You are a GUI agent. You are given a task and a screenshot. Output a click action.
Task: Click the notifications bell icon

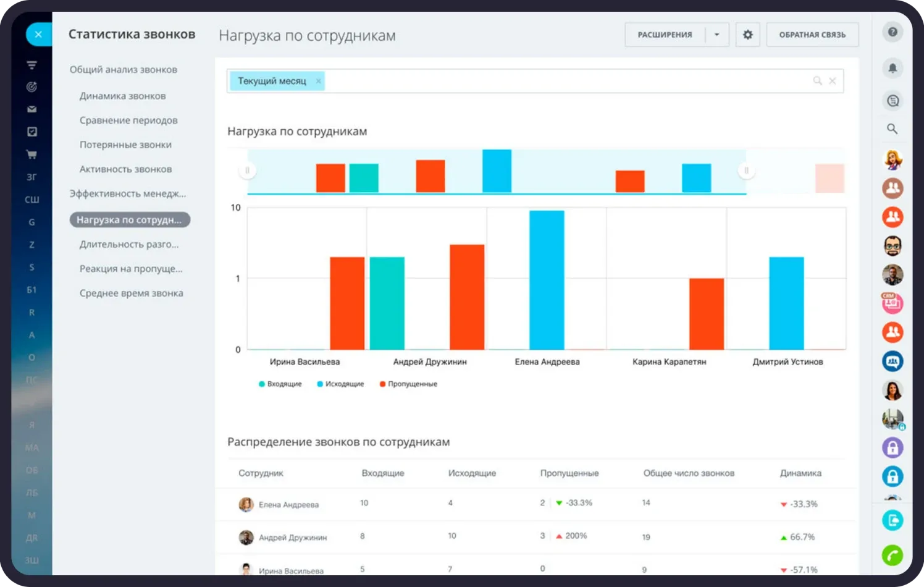[892, 68]
